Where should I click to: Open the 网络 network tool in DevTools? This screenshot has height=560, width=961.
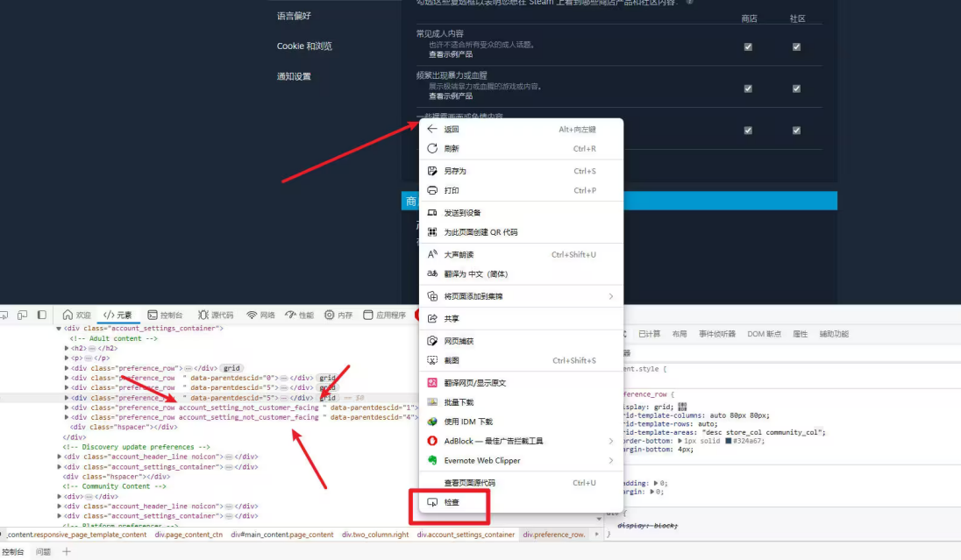tap(260, 315)
